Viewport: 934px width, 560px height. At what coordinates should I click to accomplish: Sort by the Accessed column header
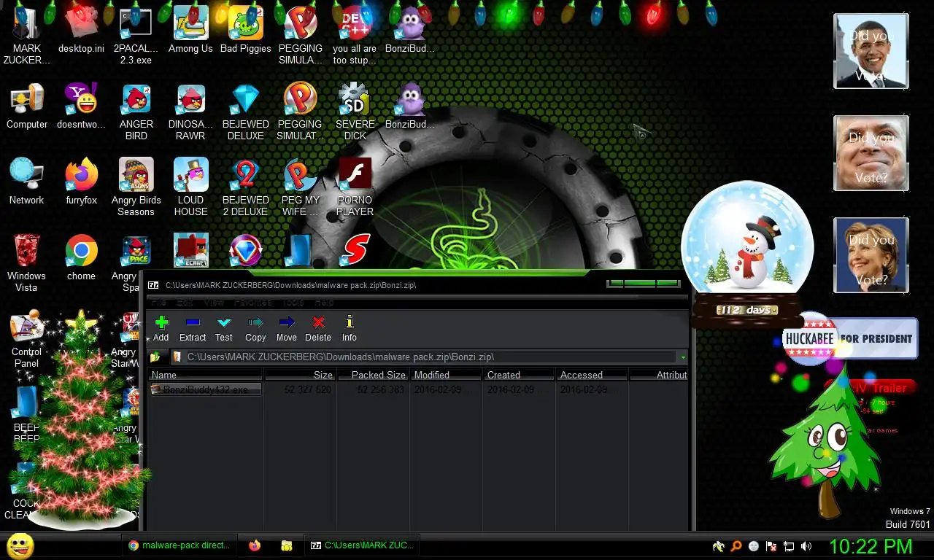(592, 375)
